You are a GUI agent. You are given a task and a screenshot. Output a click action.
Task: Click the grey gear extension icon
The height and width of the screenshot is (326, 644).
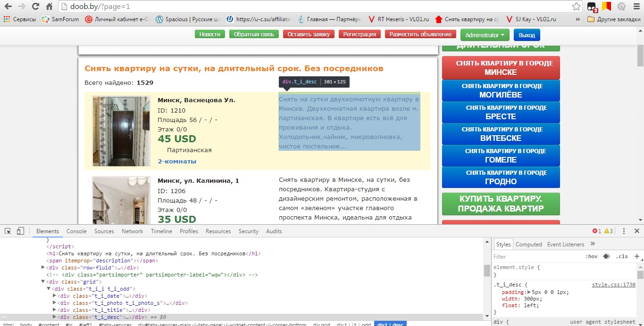click(621, 7)
